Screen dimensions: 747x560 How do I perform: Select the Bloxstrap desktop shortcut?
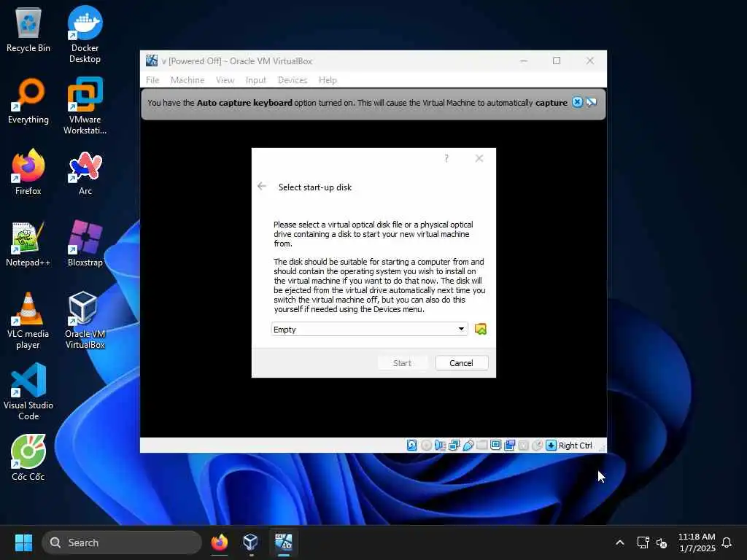85,244
